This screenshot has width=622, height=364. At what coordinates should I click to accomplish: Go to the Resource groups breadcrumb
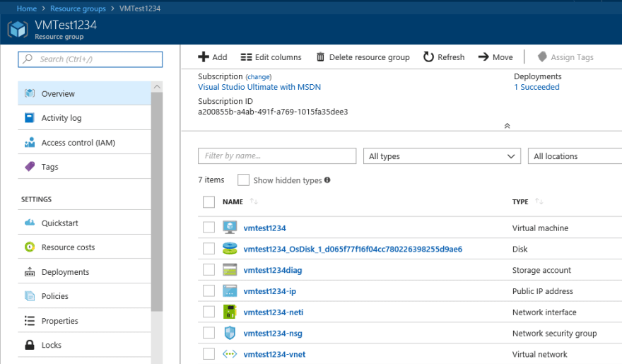pyautogui.click(x=78, y=8)
